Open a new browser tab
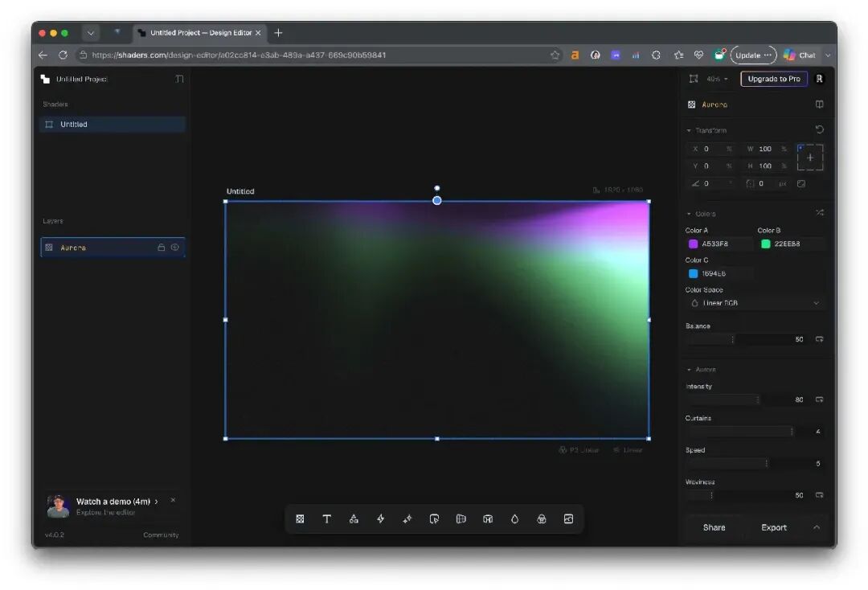The height and width of the screenshot is (590, 868). pyautogui.click(x=278, y=33)
